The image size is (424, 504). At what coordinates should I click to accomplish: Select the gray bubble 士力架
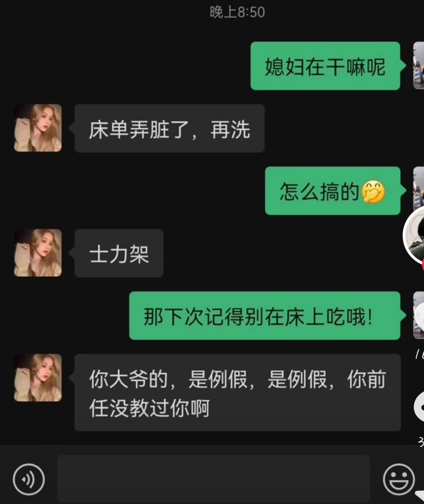pyautogui.click(x=119, y=253)
